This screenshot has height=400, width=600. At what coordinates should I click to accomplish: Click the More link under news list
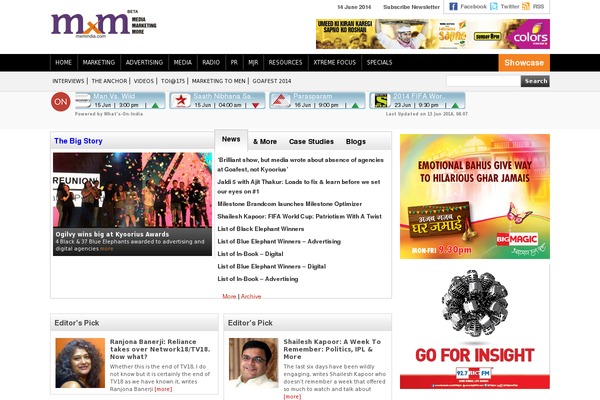click(x=229, y=296)
